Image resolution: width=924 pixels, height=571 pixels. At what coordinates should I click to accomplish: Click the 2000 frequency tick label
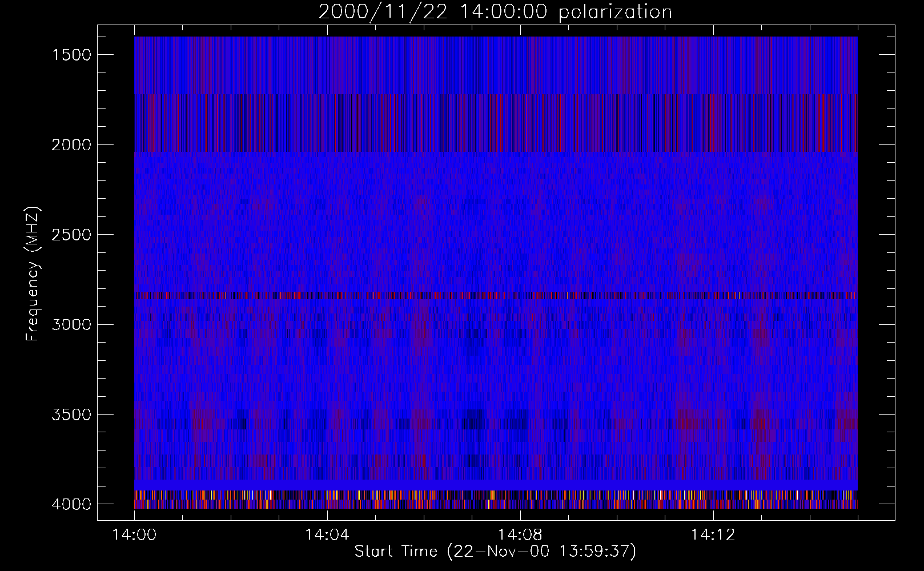pyautogui.click(x=71, y=145)
